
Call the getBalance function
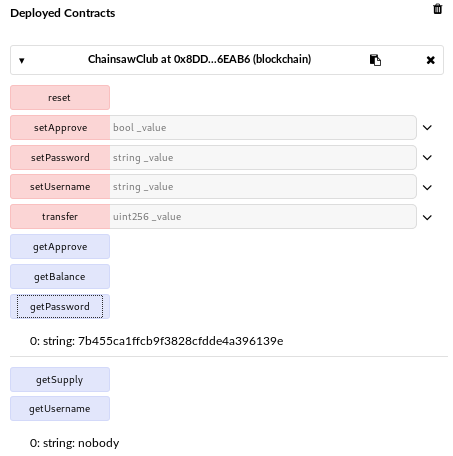[60, 277]
